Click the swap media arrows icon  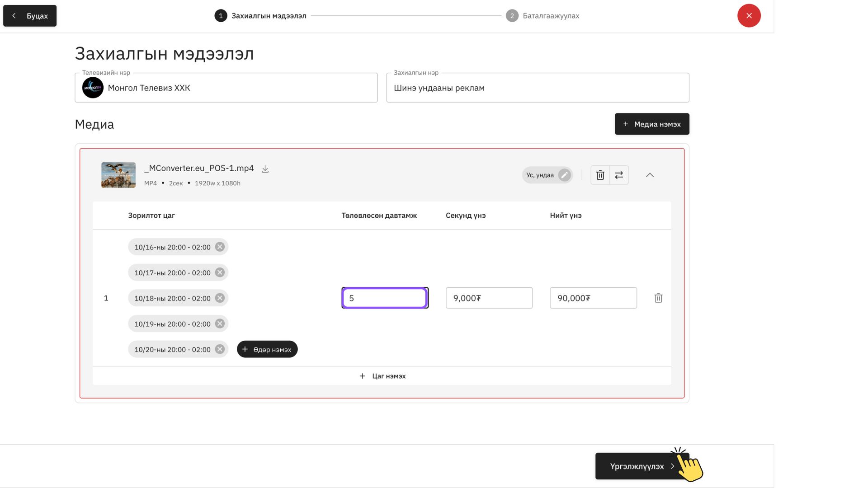pyautogui.click(x=619, y=175)
